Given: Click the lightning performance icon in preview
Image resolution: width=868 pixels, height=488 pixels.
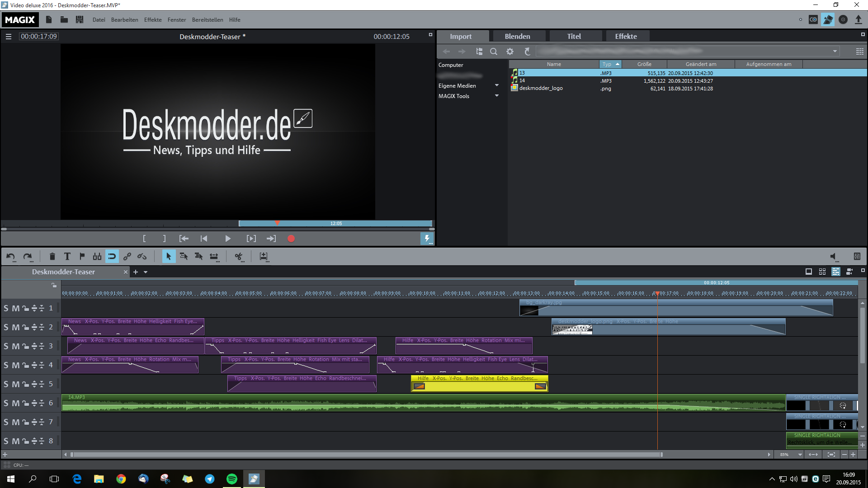Looking at the screenshot, I should [427, 238].
